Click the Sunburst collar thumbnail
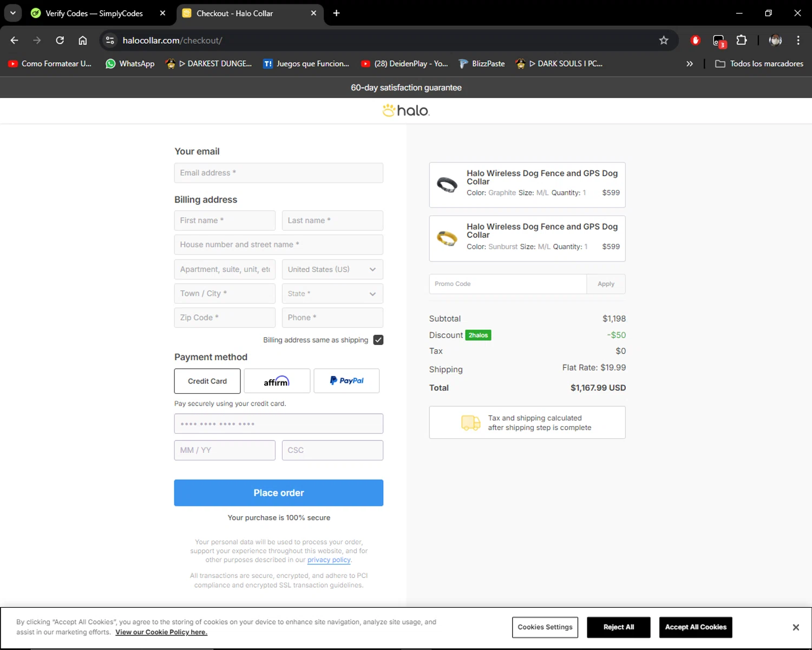Screen dimensions: 812x650 point(447,238)
